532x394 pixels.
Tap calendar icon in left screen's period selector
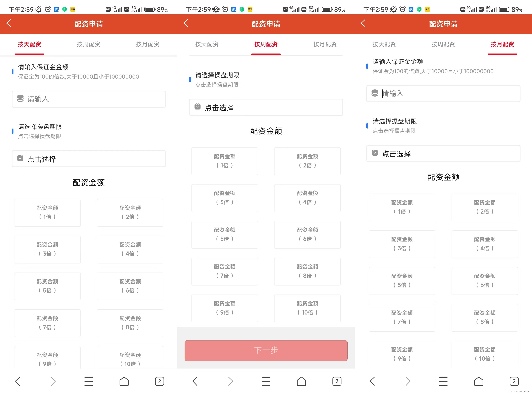pos(20,158)
